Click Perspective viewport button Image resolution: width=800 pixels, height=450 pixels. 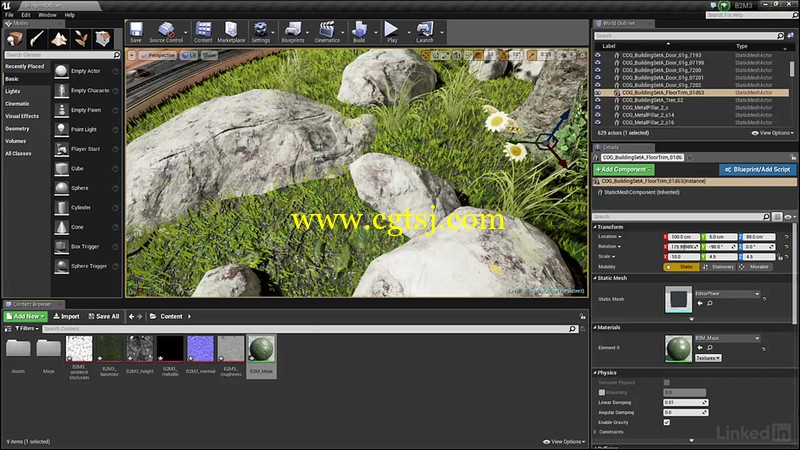(x=158, y=55)
